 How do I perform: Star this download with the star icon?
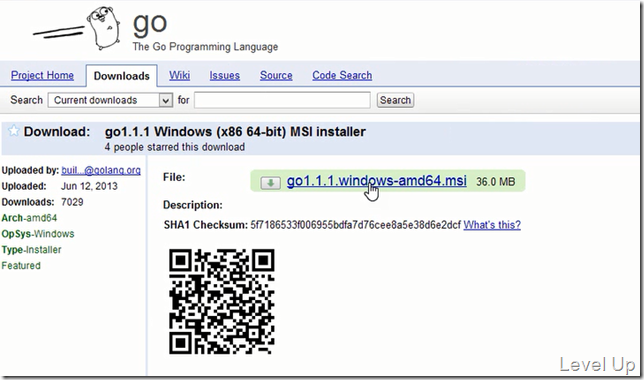pos(14,131)
